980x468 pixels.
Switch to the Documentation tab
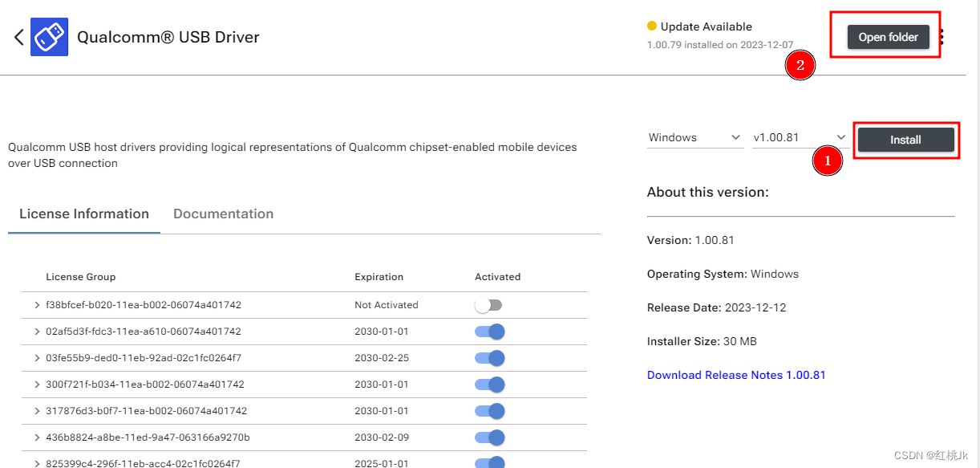pyautogui.click(x=224, y=214)
